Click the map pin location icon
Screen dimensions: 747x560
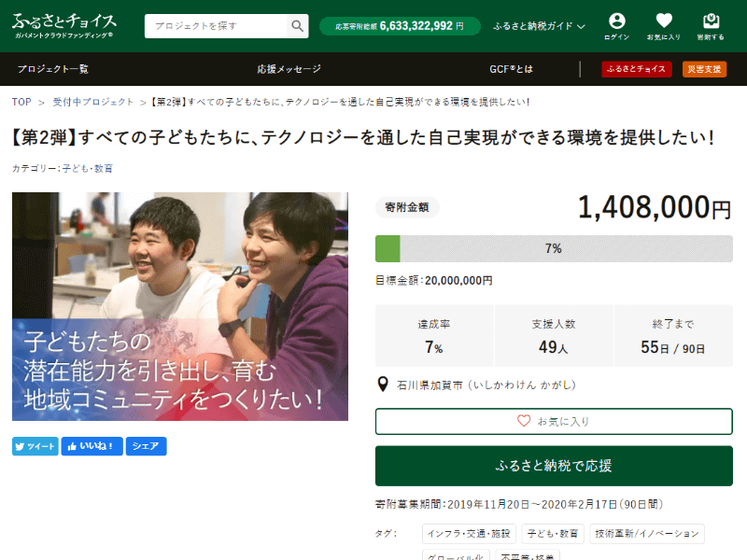click(383, 385)
